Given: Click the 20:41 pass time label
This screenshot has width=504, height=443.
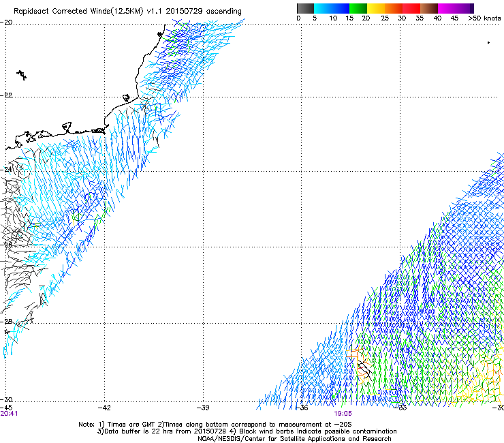Looking at the screenshot, I should [x=9, y=414].
